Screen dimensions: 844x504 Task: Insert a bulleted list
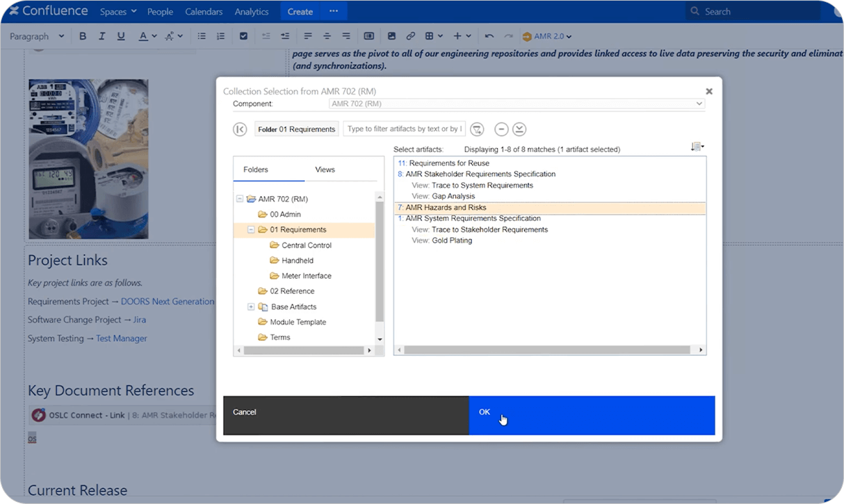click(x=202, y=35)
